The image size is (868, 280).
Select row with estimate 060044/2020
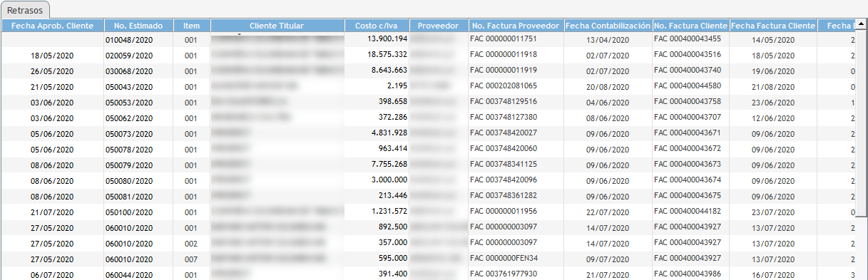coord(434,274)
